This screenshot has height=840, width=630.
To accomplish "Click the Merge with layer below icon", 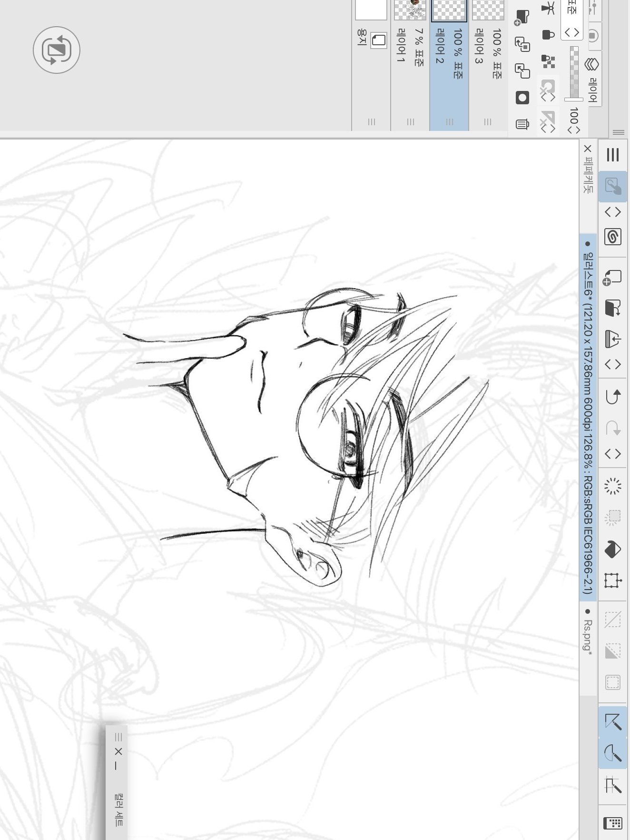I will [x=522, y=71].
